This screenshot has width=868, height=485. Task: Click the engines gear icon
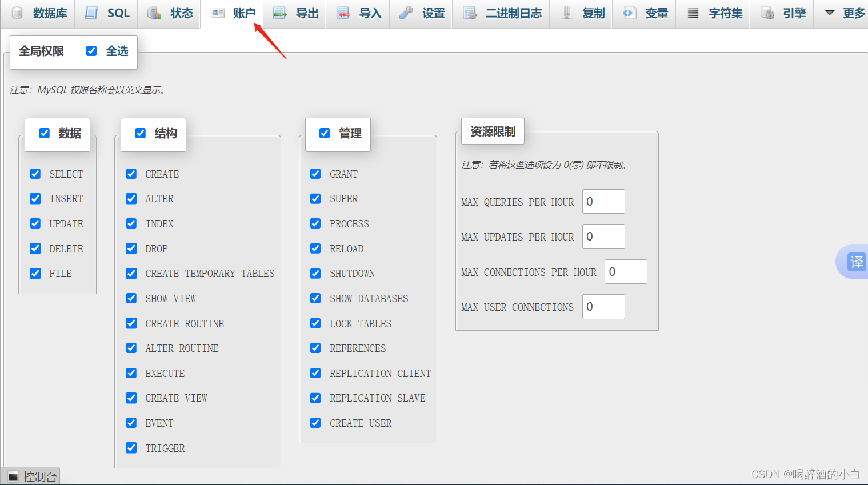click(767, 13)
